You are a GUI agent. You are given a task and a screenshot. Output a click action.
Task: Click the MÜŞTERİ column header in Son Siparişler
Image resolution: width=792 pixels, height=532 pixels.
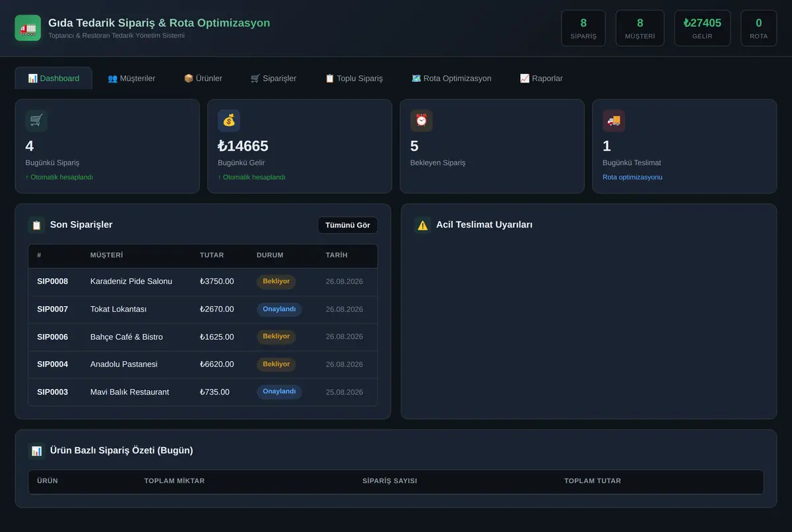(x=107, y=255)
